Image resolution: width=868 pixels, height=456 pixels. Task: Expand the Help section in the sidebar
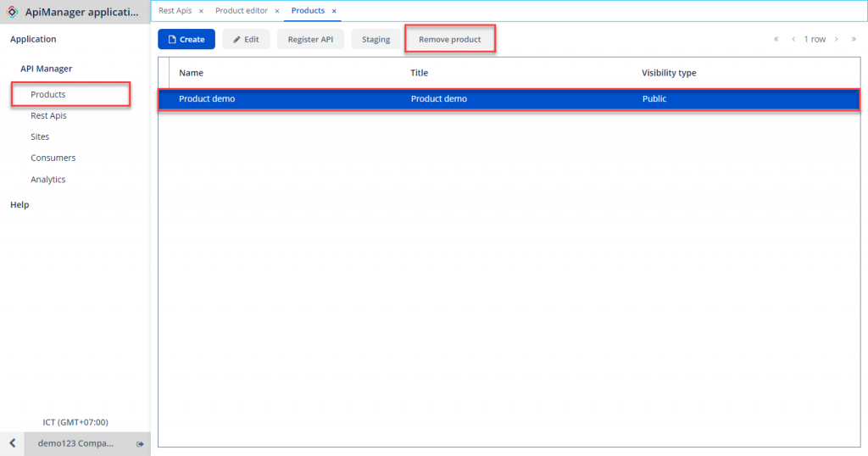[19, 205]
